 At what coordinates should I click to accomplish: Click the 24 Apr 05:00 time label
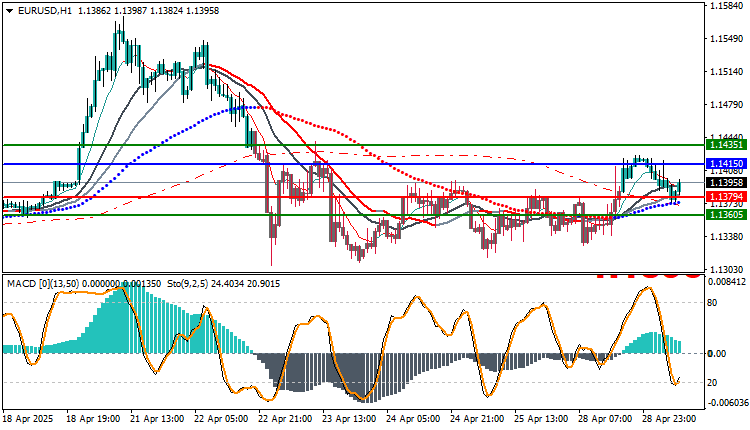click(414, 419)
